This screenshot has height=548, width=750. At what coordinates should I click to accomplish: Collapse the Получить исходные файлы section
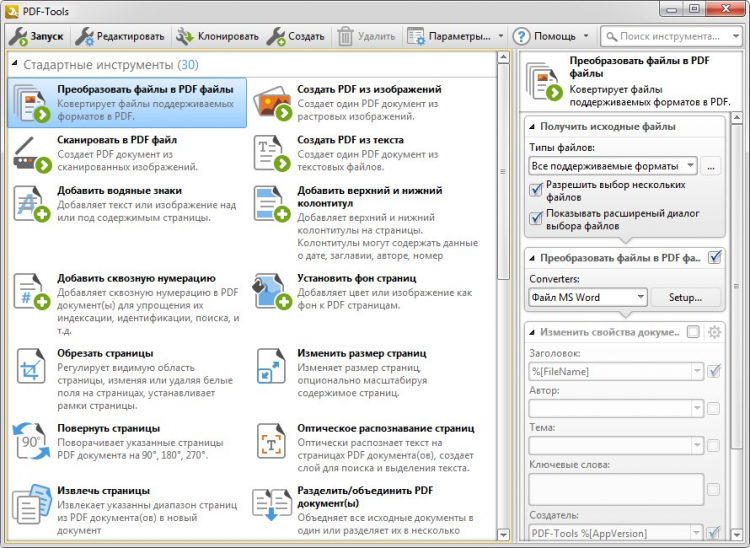(x=532, y=127)
